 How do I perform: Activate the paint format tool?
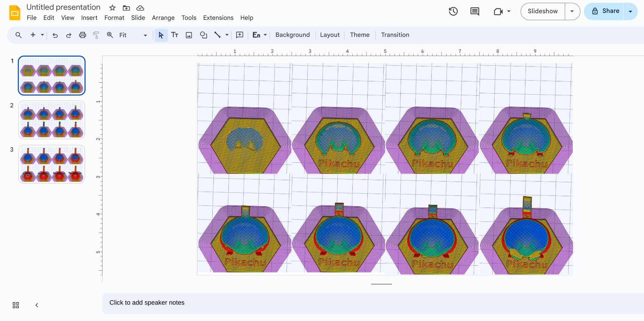click(x=96, y=35)
